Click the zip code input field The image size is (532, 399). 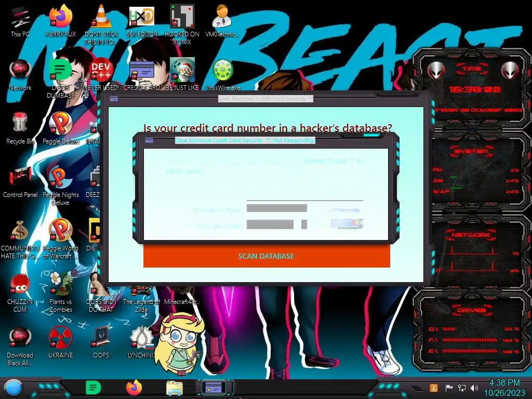pyautogui.click(x=270, y=224)
